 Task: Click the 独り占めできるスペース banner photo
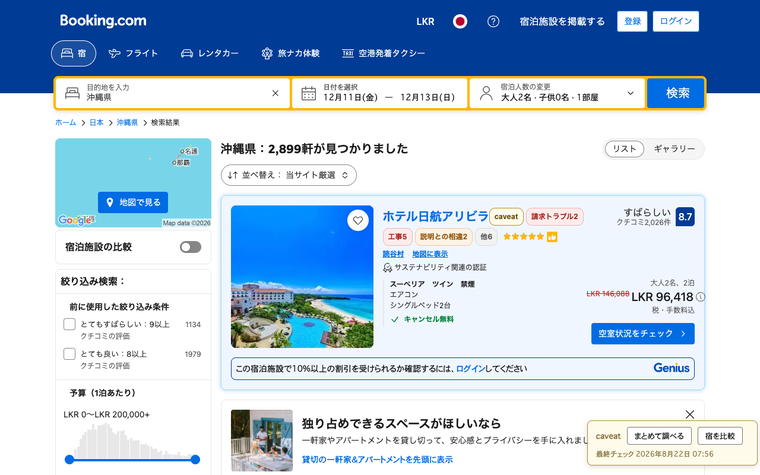point(262,441)
